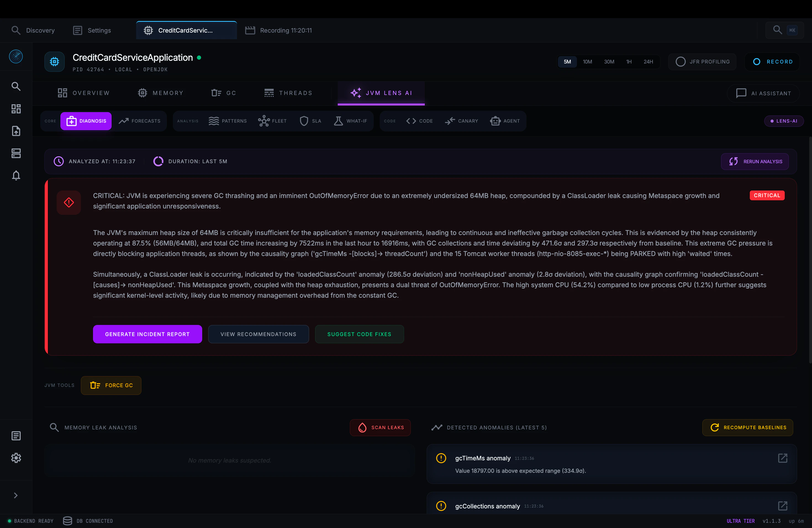Open the alerts bell icon

[16, 175]
